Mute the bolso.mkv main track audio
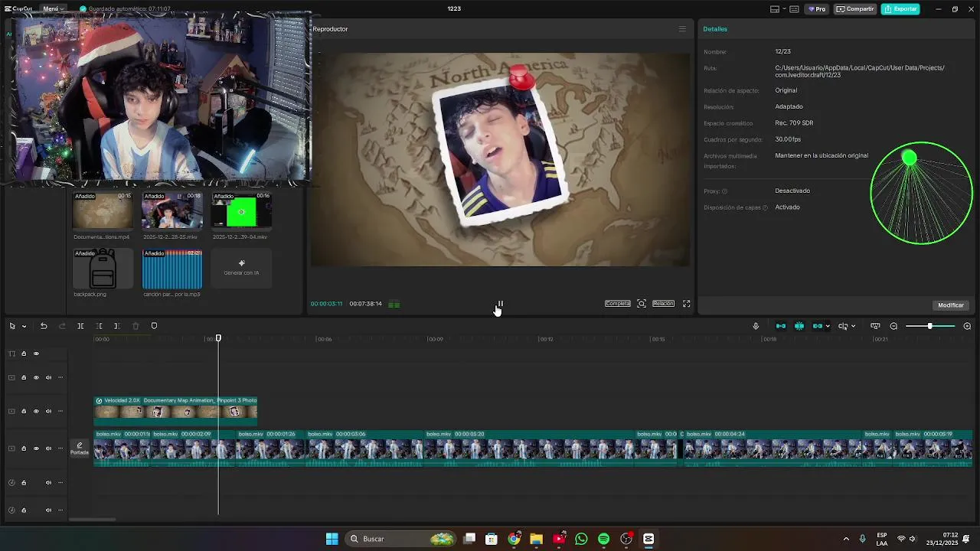The image size is (980, 551). coord(48,448)
